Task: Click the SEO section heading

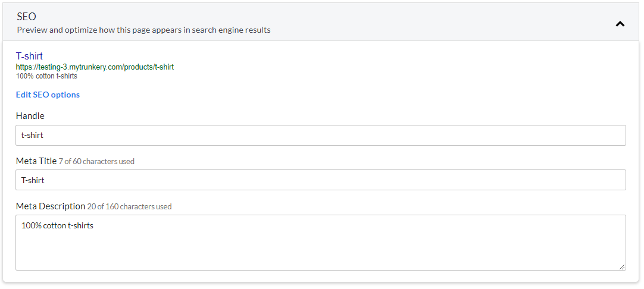Action: pyautogui.click(x=26, y=17)
